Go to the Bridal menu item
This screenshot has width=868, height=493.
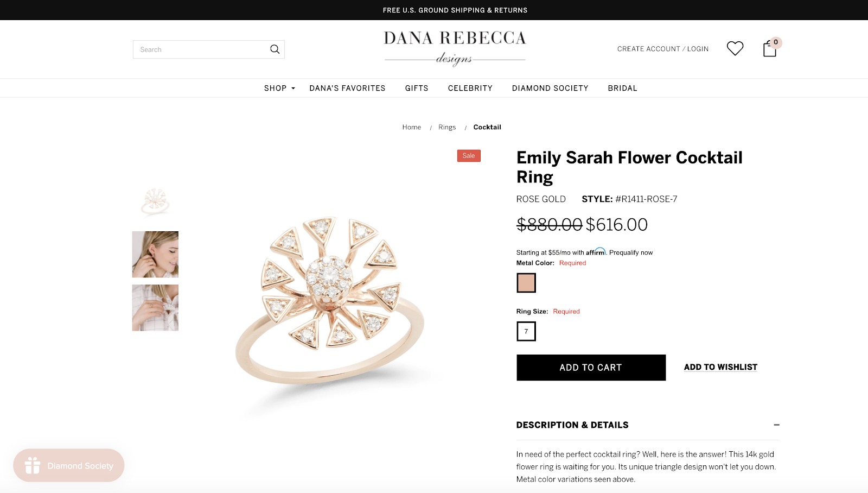pyautogui.click(x=622, y=88)
